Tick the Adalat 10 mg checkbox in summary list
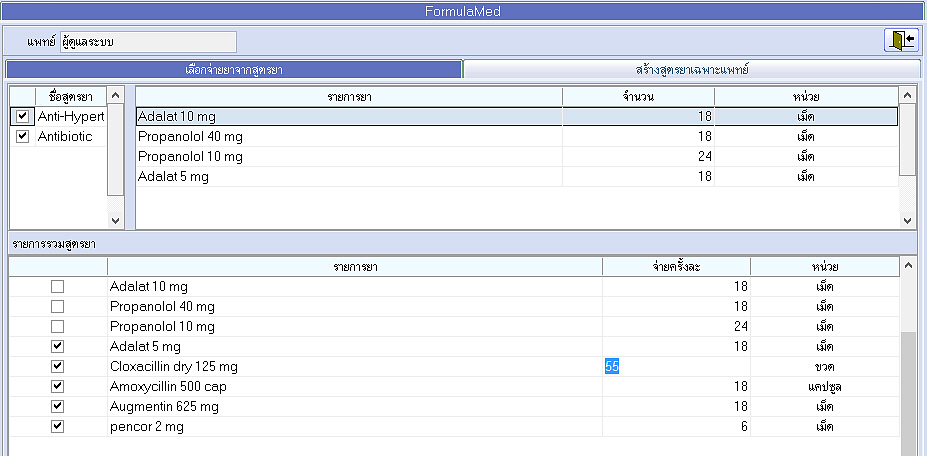 (x=57, y=287)
